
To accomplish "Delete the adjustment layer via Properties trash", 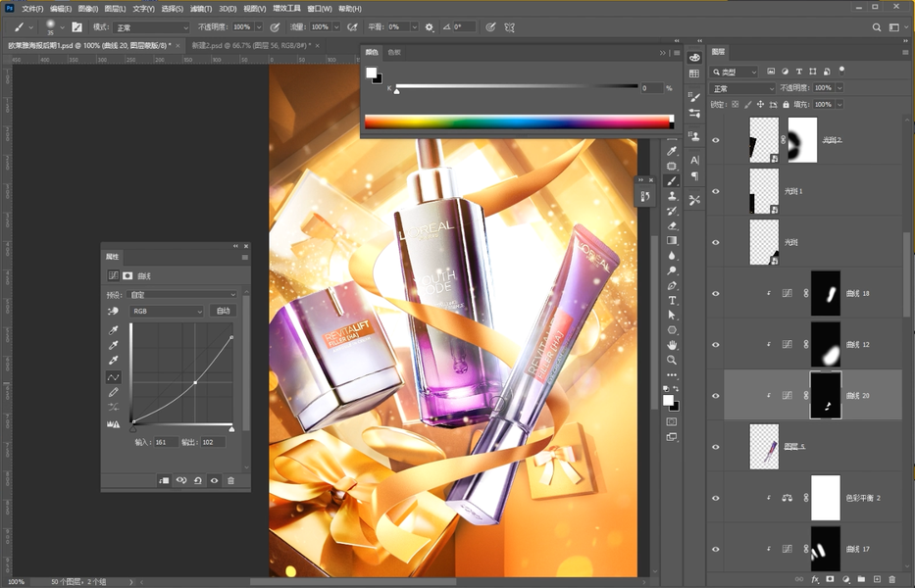I will [x=230, y=480].
